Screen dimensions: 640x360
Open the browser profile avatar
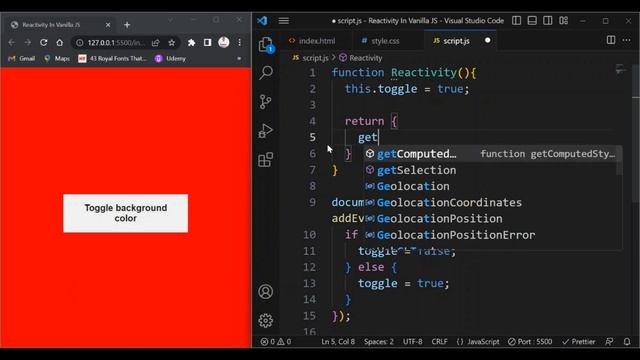click(x=224, y=42)
